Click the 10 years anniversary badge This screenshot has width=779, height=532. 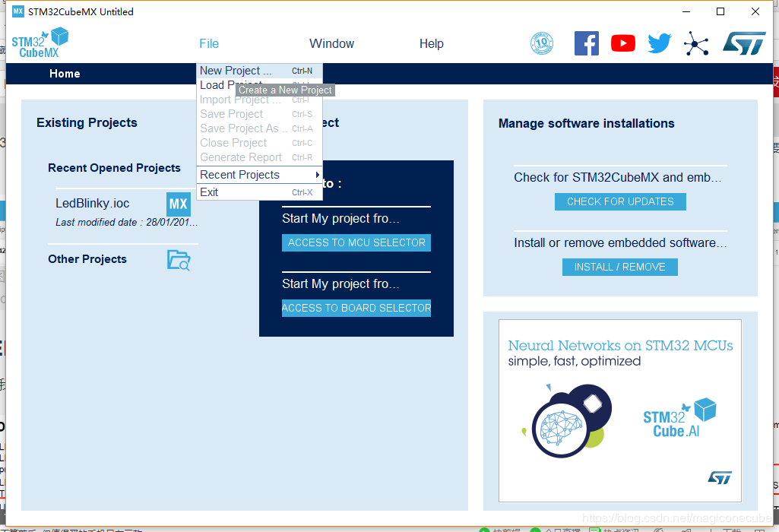click(x=542, y=43)
